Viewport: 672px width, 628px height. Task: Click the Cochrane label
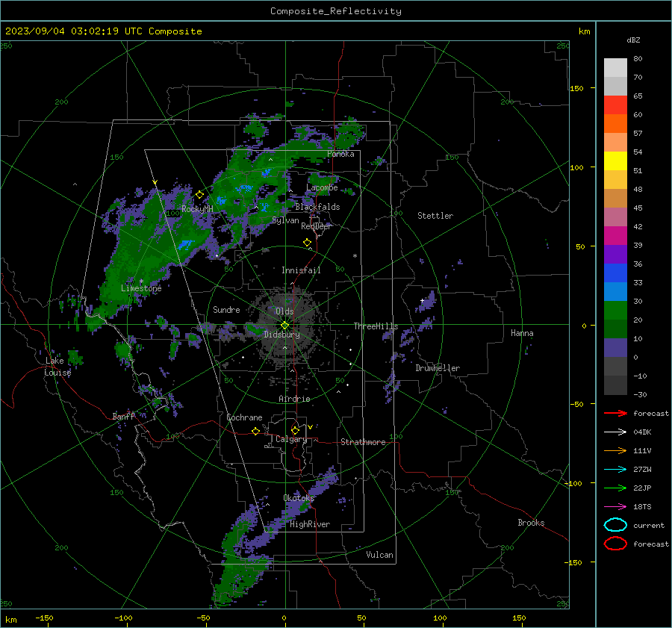pos(244,417)
